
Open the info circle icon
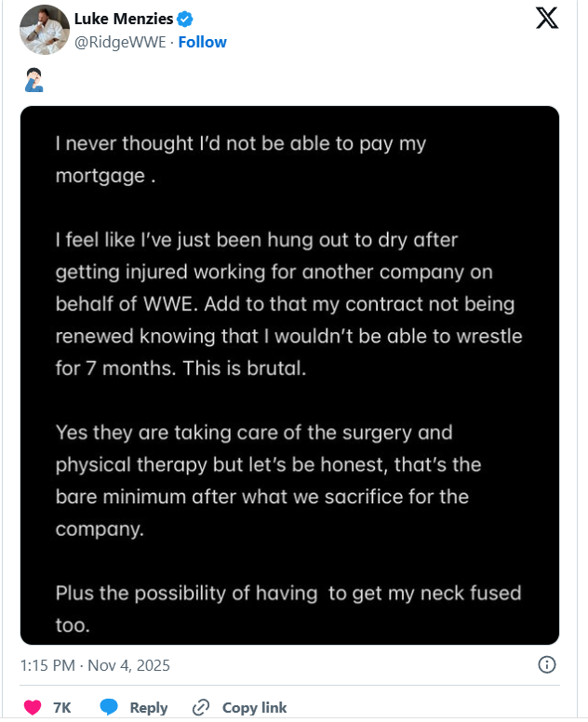click(x=547, y=664)
